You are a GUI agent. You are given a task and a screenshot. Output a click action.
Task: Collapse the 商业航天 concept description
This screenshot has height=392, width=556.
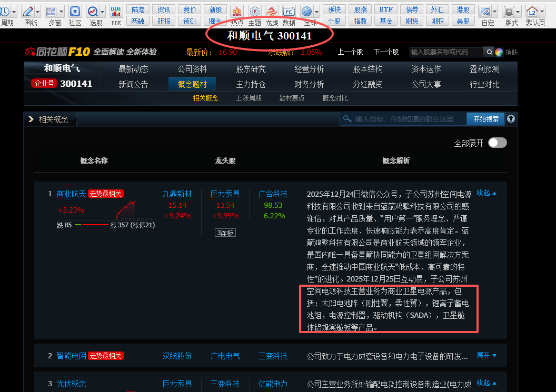click(486, 193)
